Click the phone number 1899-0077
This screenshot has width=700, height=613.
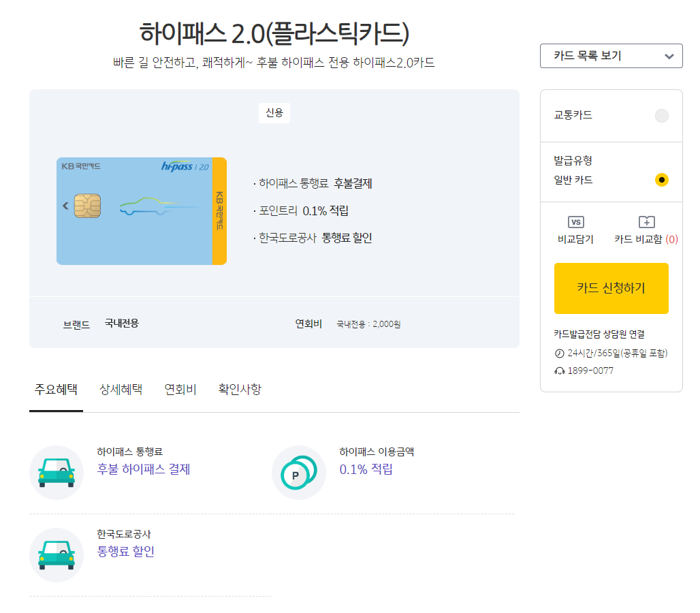point(590,371)
